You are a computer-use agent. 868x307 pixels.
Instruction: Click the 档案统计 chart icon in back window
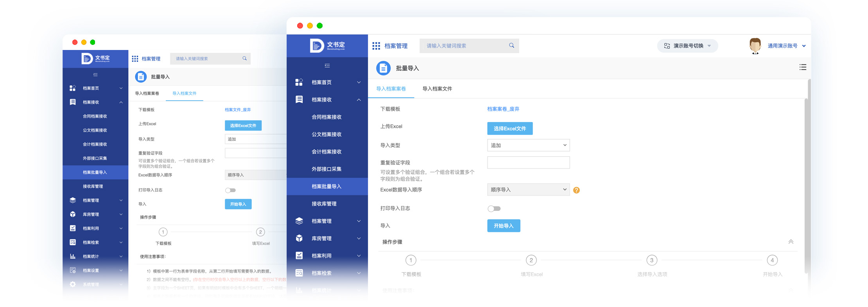[x=73, y=256]
